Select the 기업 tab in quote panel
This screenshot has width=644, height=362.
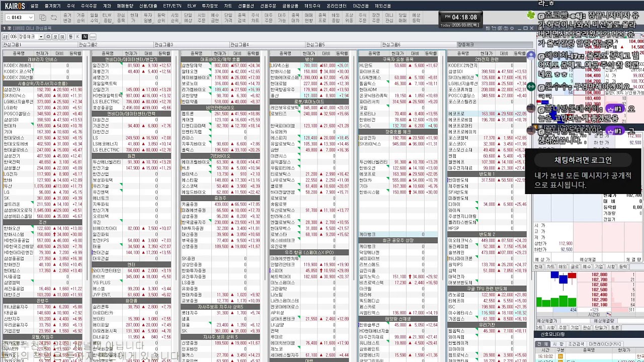point(599,266)
